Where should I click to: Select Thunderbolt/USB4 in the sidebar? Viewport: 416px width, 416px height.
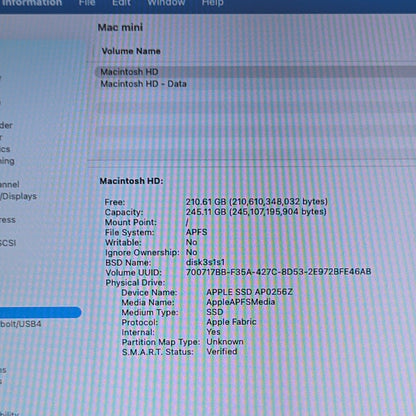[20, 324]
